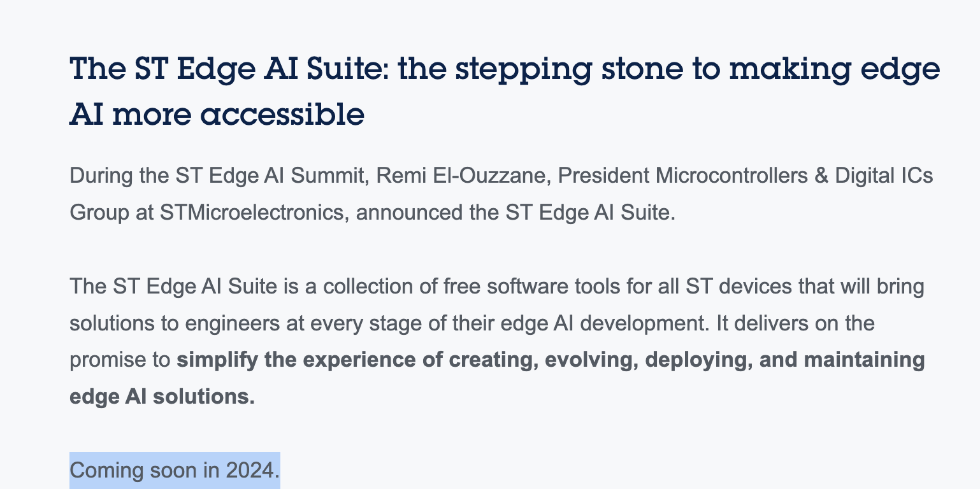Click the bold text "edge AI solutions."
This screenshot has height=489, width=980.
[162, 396]
